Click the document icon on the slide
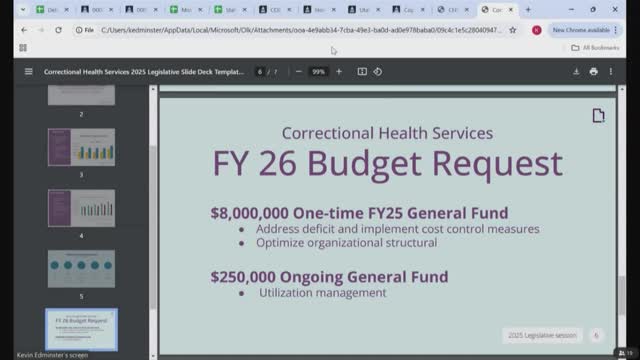The image size is (640, 360). (x=598, y=116)
